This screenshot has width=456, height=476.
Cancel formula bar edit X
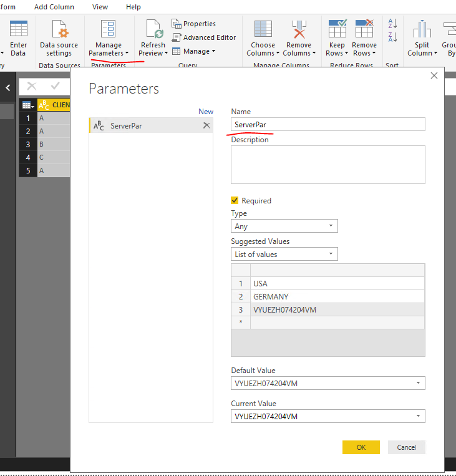(x=32, y=87)
